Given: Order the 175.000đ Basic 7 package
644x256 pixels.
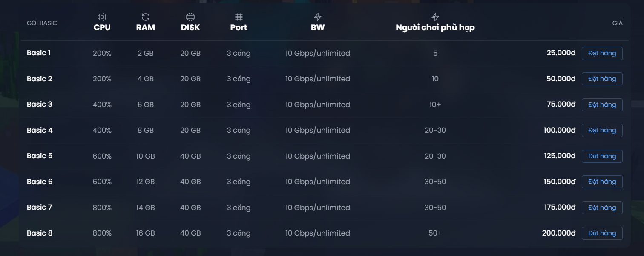Looking at the screenshot, I should 602,208.
